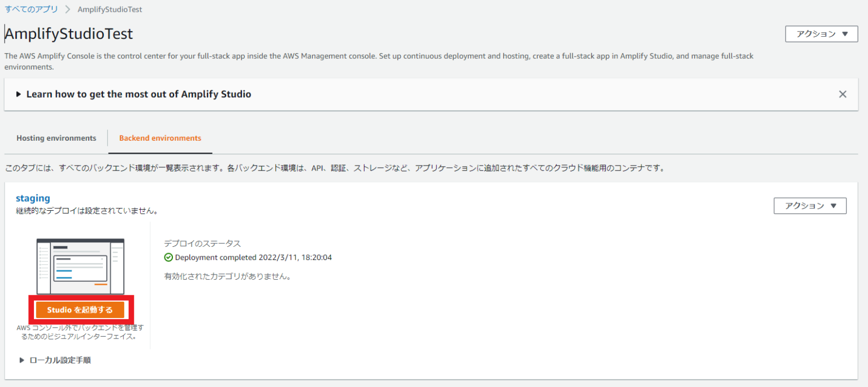Screen dimensions: 868x387
Task: Select the Backend environments tab
Action: (x=160, y=138)
